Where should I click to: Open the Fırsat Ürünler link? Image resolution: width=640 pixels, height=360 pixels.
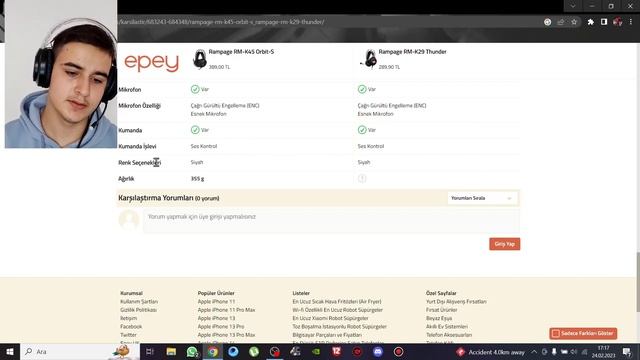(442, 310)
